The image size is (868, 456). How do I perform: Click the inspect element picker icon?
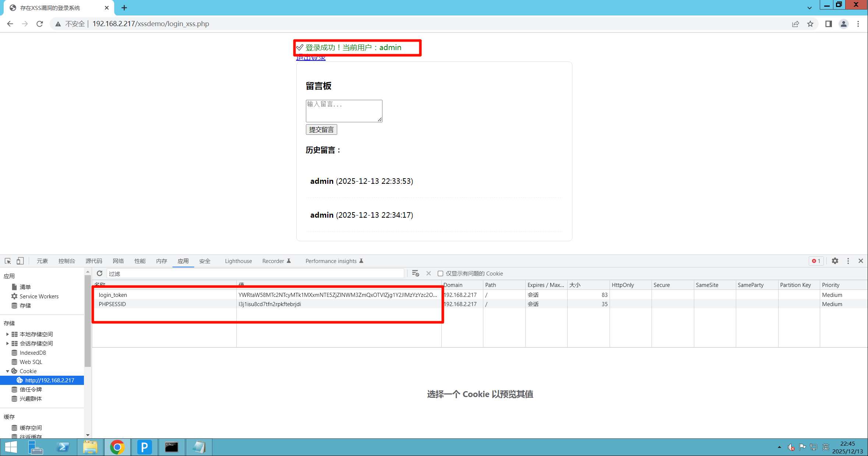point(8,261)
